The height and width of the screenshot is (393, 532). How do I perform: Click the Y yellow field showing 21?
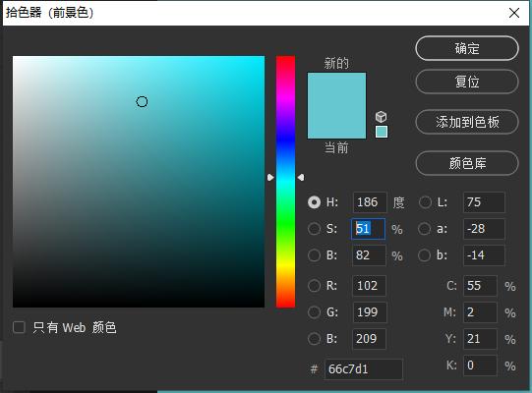[480, 338]
